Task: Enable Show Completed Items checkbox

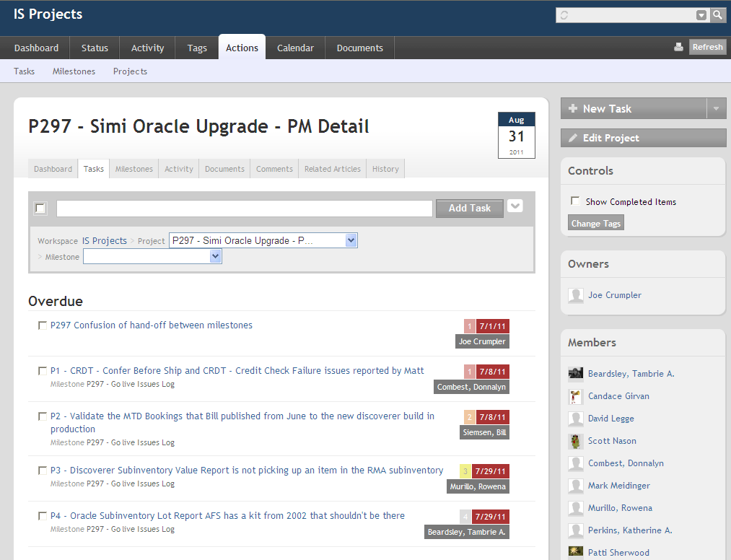Action: click(x=575, y=201)
